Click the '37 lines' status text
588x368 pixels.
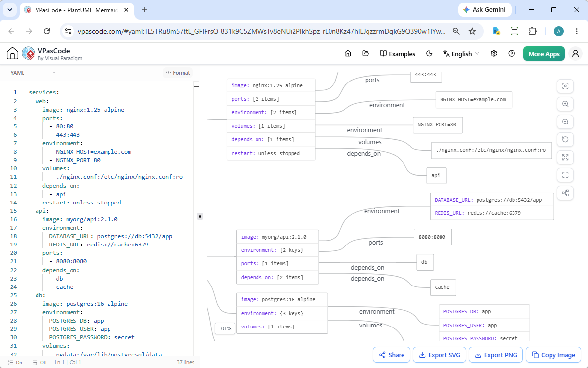pos(185,363)
